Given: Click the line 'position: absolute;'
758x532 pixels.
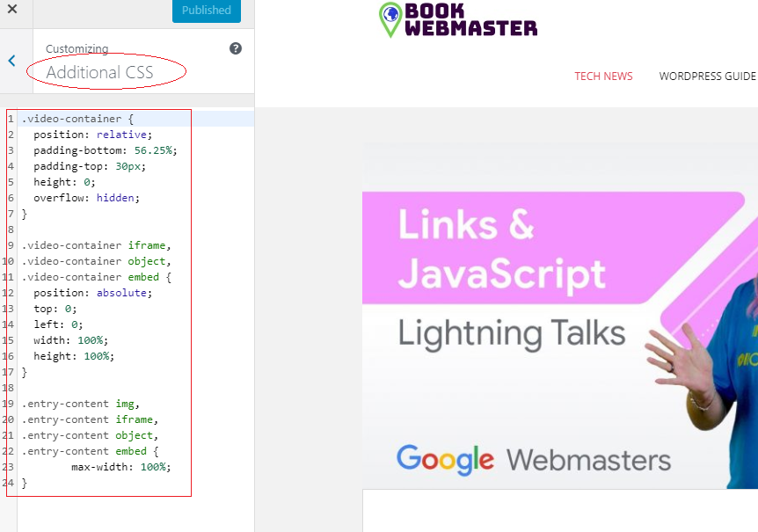Looking at the screenshot, I should 93,293.
